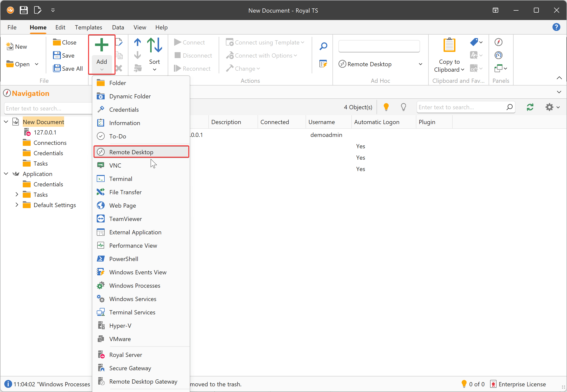Expand the Default Settings folder
The image size is (567, 392).
click(x=17, y=205)
